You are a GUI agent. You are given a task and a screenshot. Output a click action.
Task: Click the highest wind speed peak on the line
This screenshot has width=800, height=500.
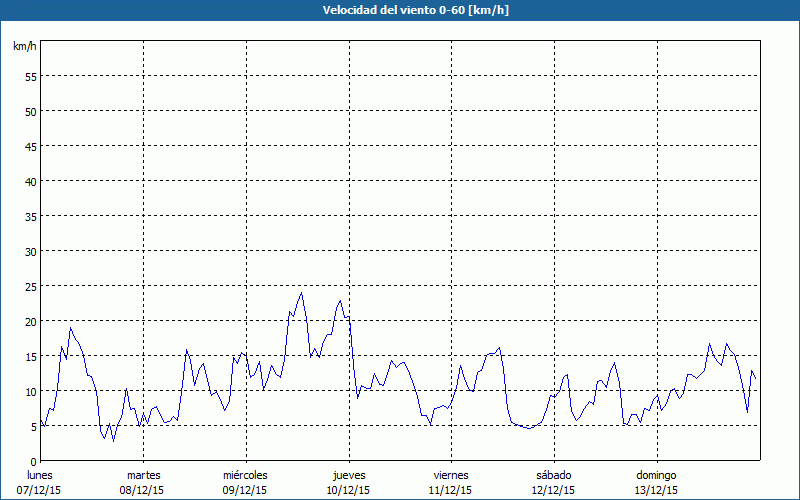point(301,293)
